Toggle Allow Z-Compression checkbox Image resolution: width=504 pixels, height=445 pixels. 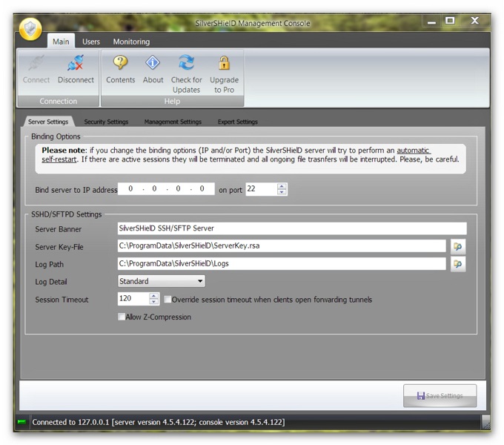tap(122, 317)
